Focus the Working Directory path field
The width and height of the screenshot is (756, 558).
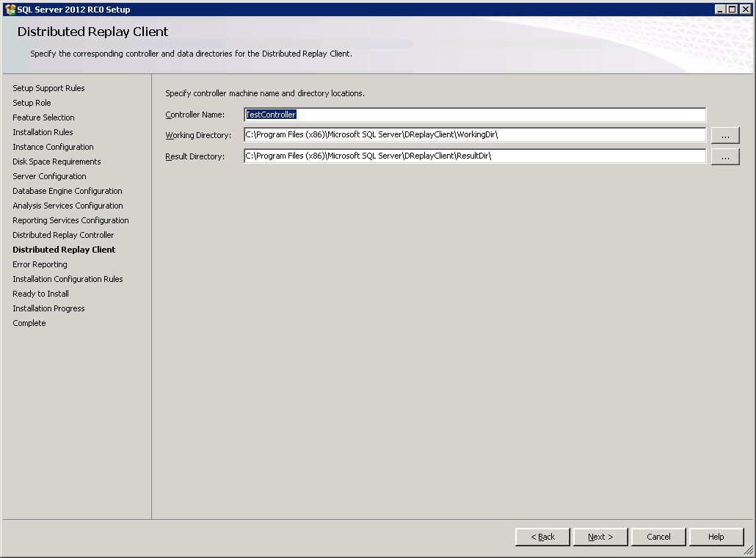click(474, 135)
